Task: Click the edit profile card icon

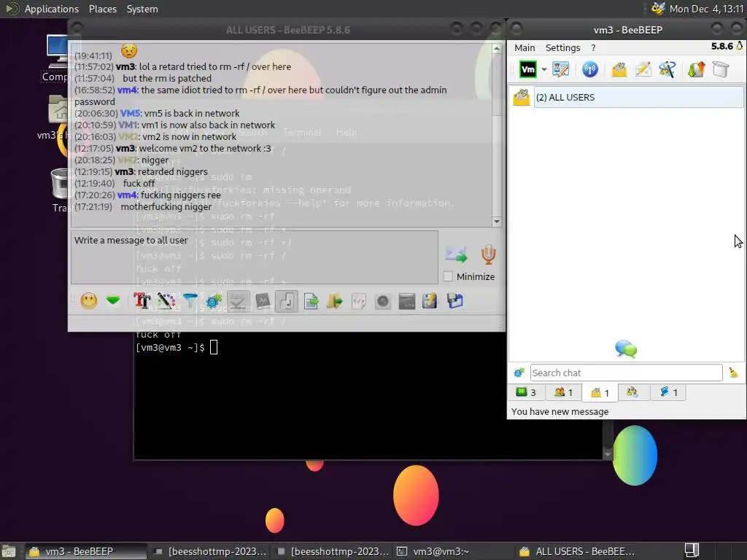Action: (561, 69)
